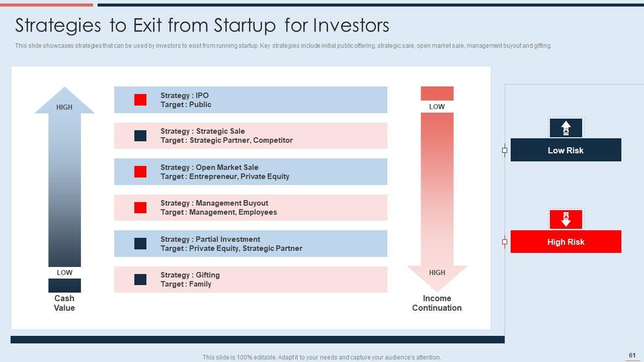Click the up-arrow icon above Low Risk
Screen dimensions: 644x362
(566, 128)
